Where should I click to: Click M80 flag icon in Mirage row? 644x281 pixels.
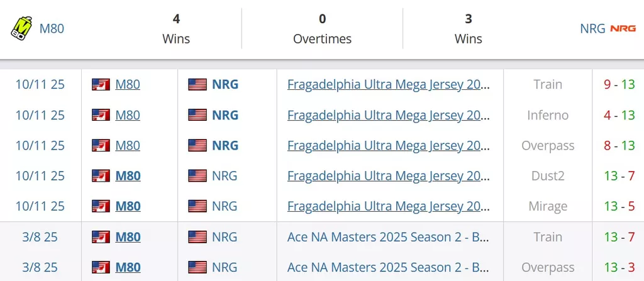[101, 206]
